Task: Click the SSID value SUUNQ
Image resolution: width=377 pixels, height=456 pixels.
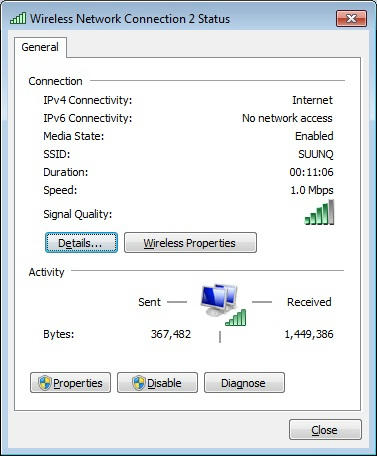Action: tap(316, 154)
